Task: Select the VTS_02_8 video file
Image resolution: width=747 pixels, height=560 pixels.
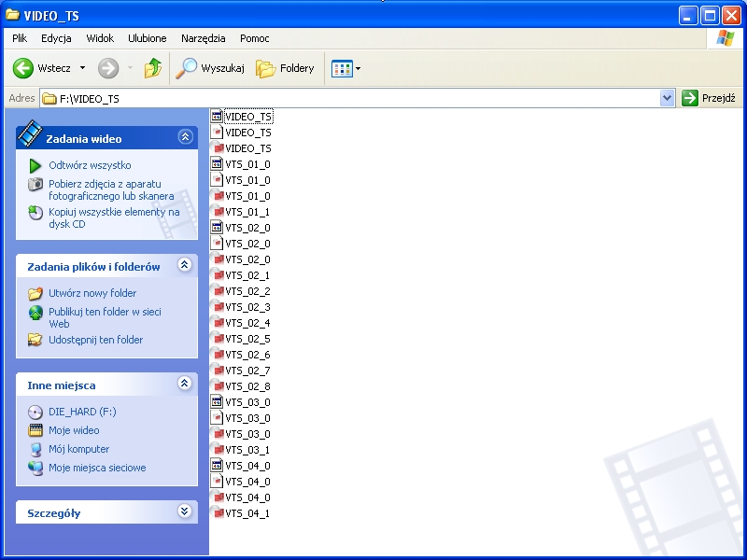Action: 241,386
